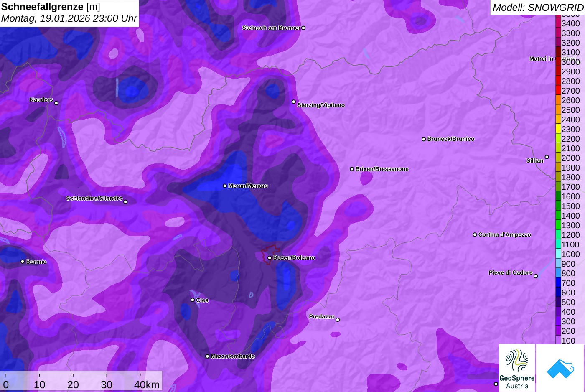Image resolution: width=585 pixels, height=392 pixels.
Task: Click the 1500 legend value
Action: (571, 206)
